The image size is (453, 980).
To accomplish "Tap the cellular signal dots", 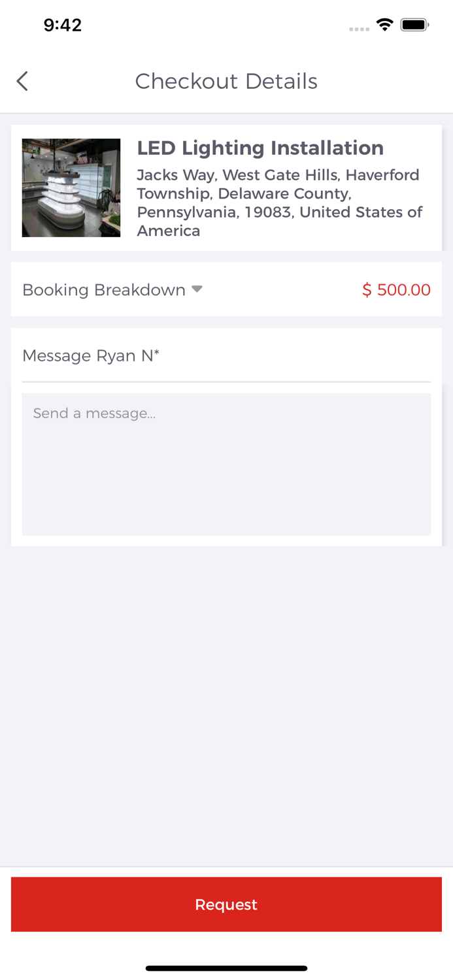I will pos(359,29).
